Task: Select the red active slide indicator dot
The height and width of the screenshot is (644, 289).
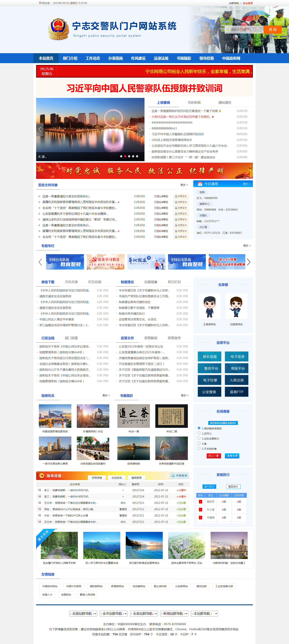Action: pyautogui.click(x=125, y=156)
